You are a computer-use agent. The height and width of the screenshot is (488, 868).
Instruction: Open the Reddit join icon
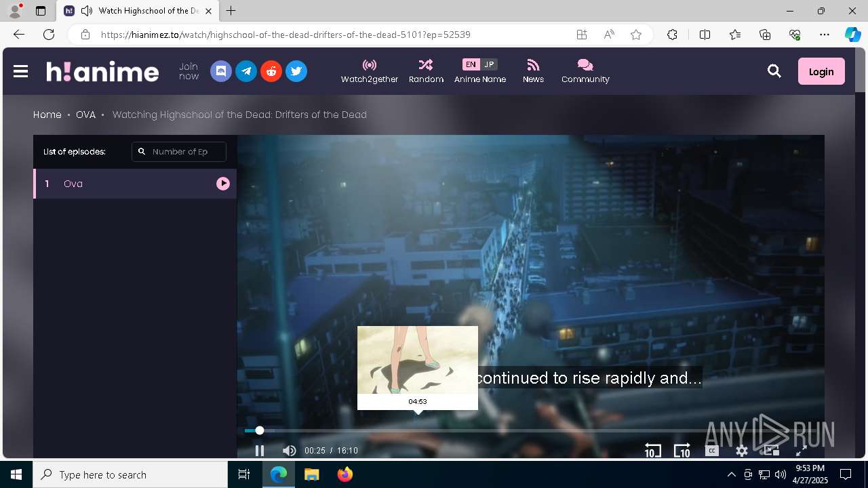(x=271, y=71)
